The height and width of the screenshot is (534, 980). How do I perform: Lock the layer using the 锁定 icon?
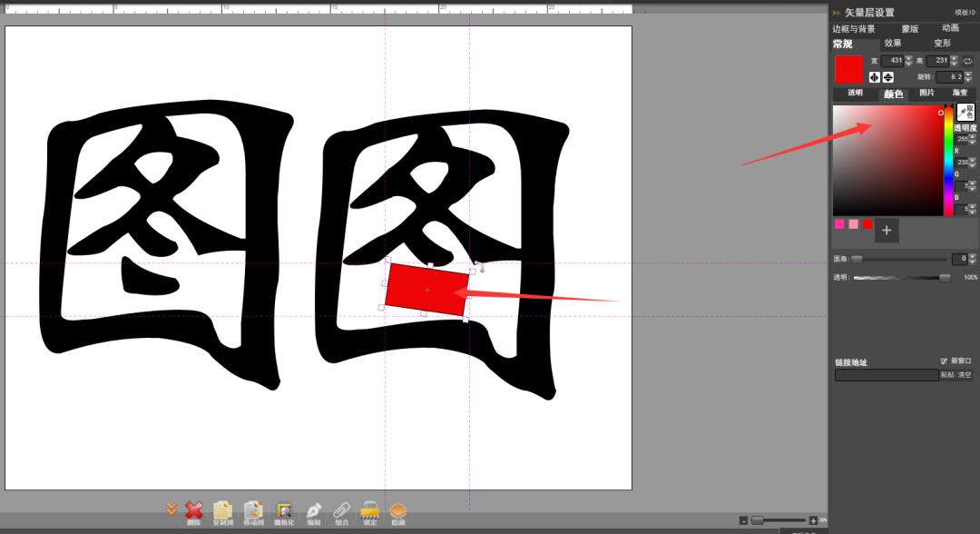click(x=369, y=509)
